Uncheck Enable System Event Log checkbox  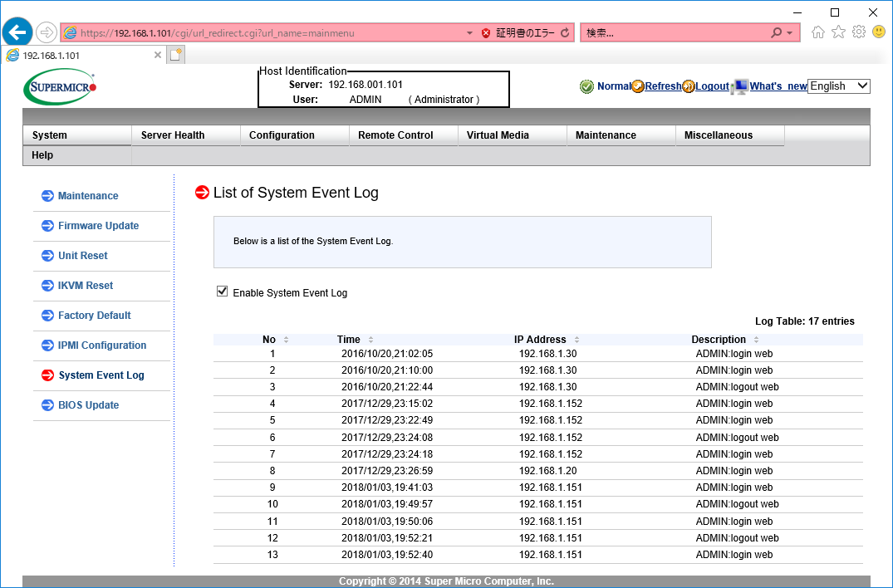coord(222,292)
